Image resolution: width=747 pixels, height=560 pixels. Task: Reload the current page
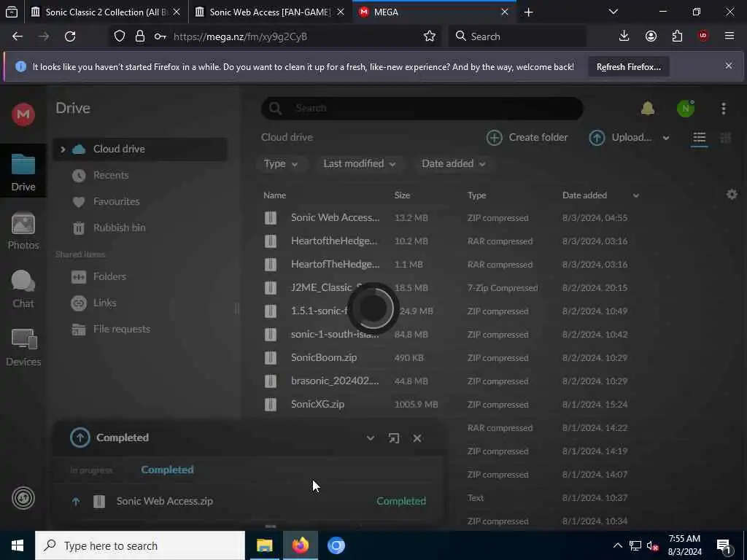click(70, 36)
